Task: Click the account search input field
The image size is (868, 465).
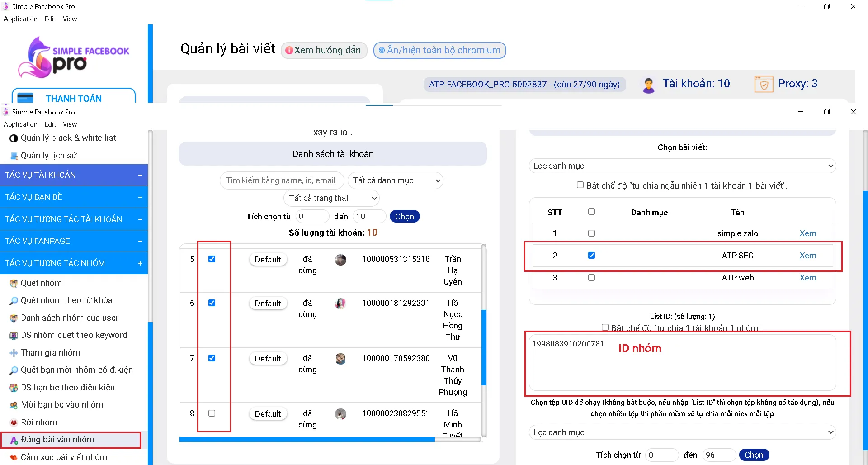Action: click(282, 180)
